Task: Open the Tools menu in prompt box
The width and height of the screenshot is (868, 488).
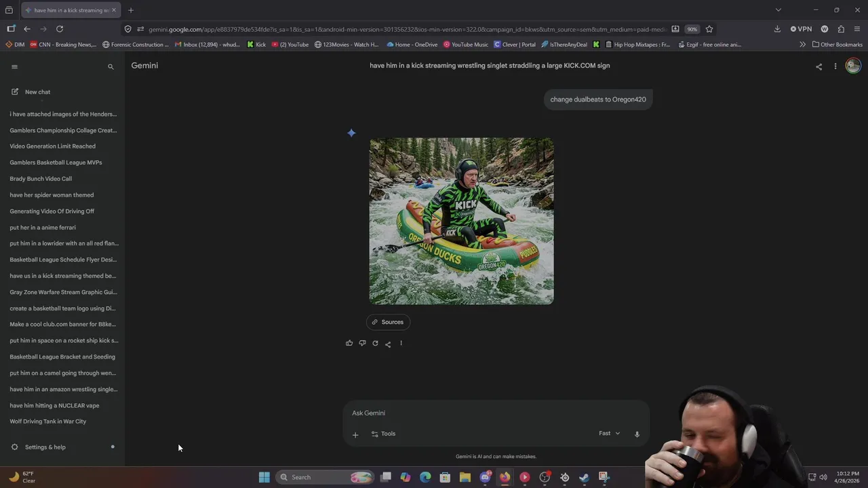Action: click(x=383, y=434)
